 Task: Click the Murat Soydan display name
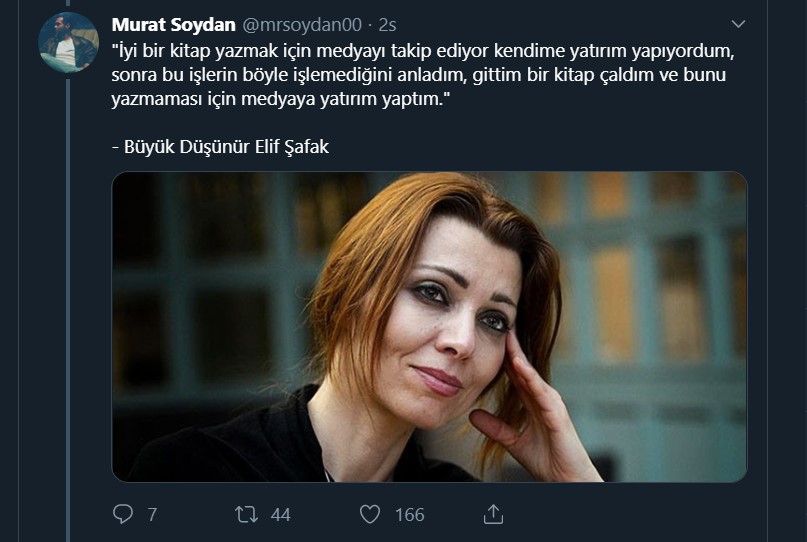173,25
